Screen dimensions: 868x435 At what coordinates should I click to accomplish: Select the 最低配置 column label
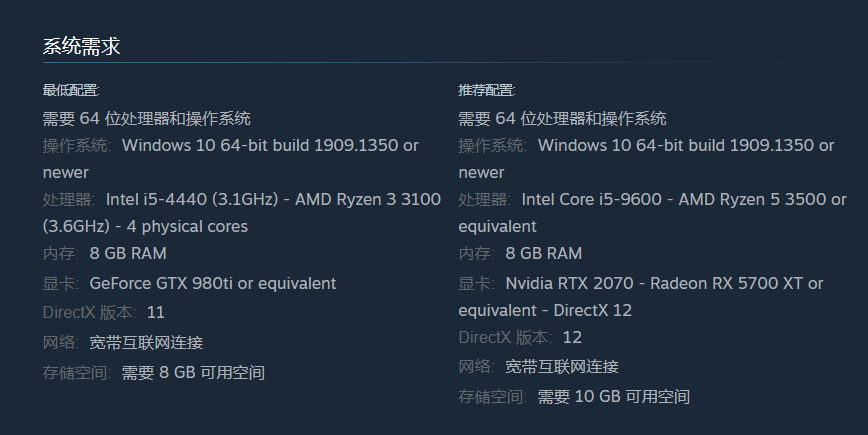(x=71, y=90)
